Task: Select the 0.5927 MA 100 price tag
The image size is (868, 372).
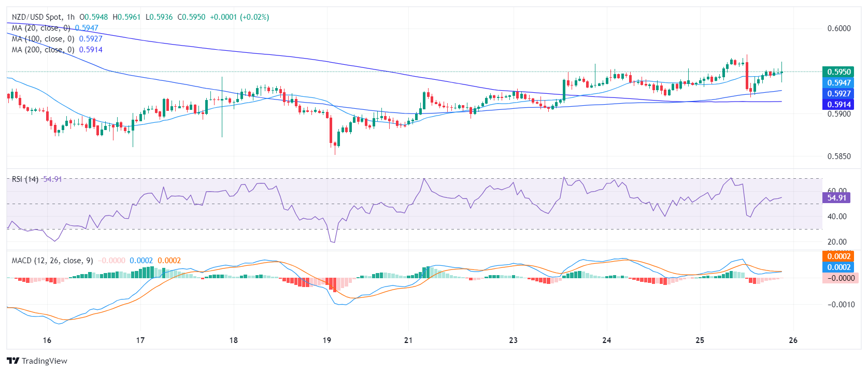Action: coord(838,94)
